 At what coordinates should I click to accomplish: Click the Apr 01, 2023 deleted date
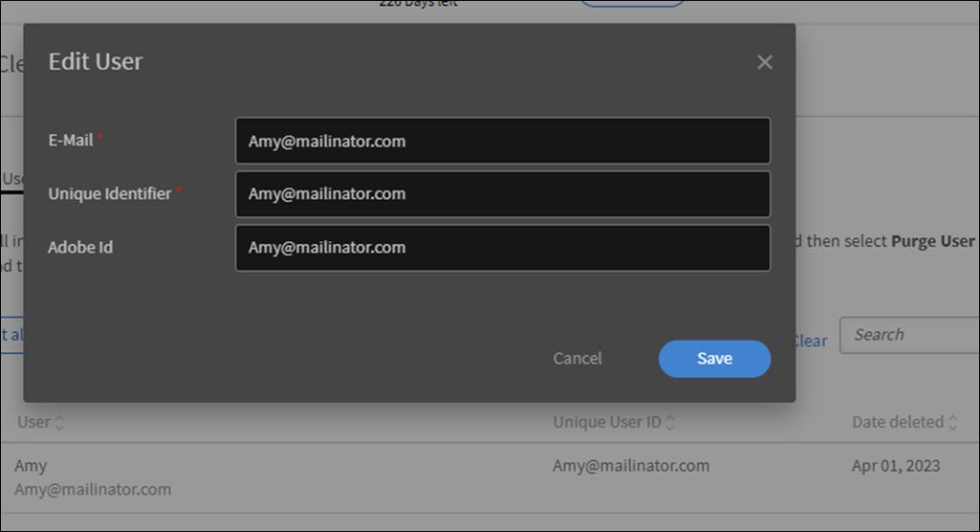(896, 466)
